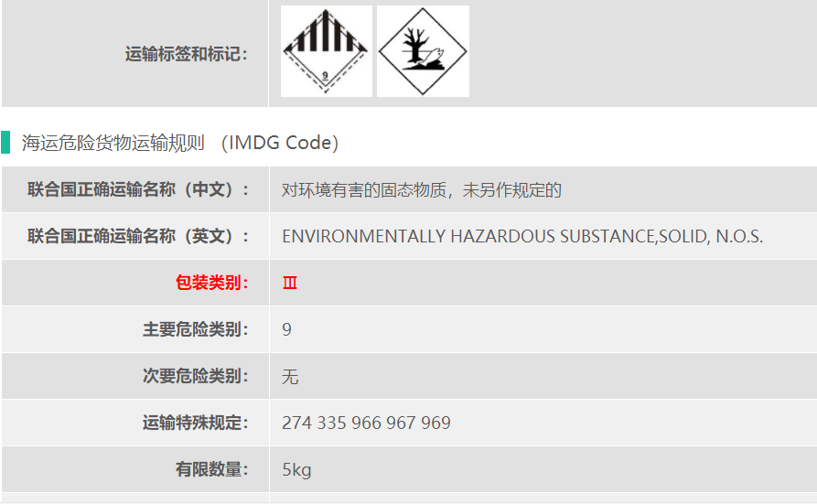Click the 联合国正确运输名称（中文） label
817x504 pixels.
pos(139,190)
